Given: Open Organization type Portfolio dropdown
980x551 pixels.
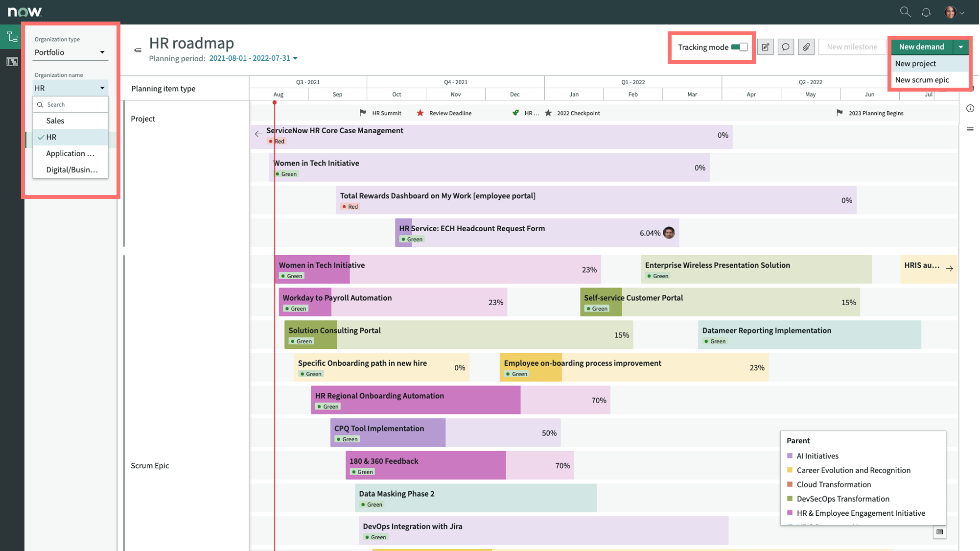Looking at the screenshot, I should (x=70, y=52).
